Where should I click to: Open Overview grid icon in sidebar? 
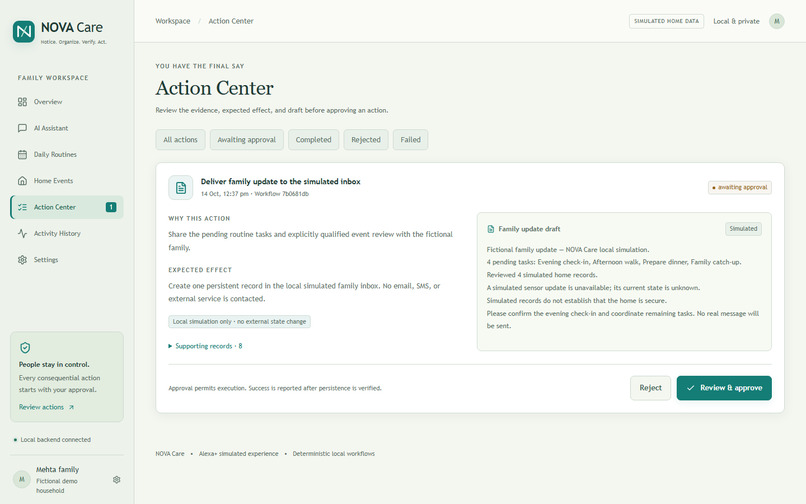click(22, 102)
